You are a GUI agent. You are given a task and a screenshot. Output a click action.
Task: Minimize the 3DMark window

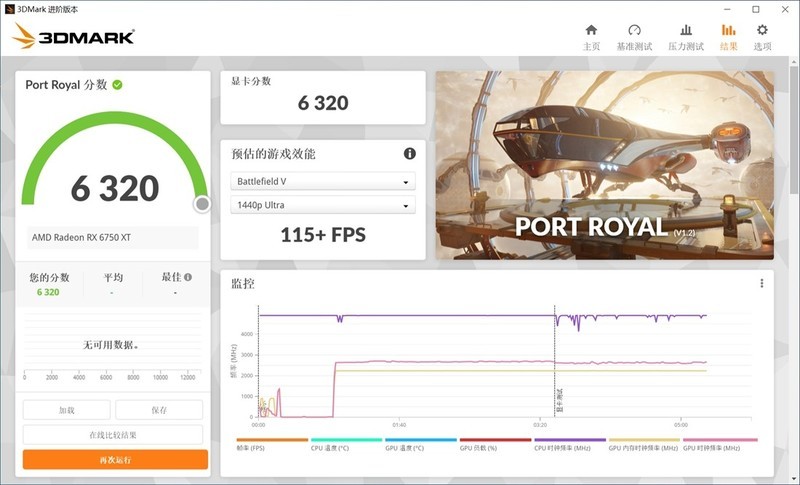pyautogui.click(x=727, y=9)
